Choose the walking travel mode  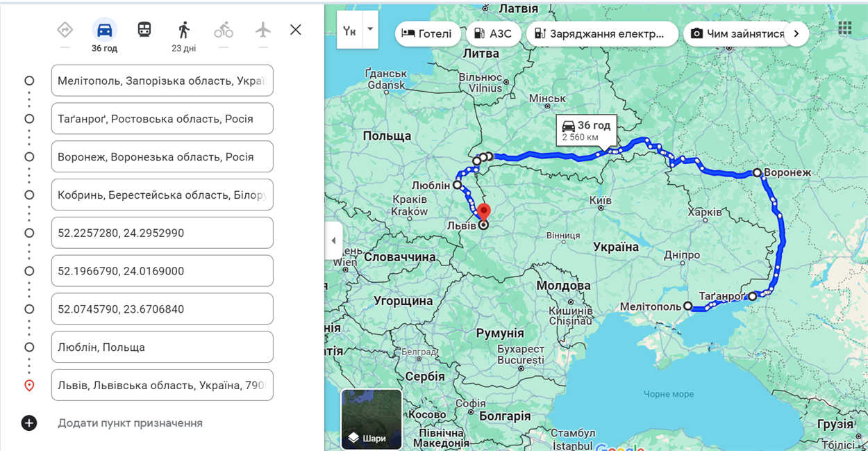tap(183, 30)
